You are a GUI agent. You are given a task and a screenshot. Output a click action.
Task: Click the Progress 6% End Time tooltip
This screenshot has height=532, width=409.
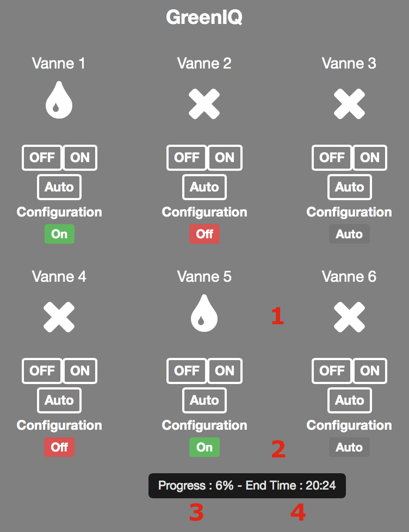(x=247, y=486)
